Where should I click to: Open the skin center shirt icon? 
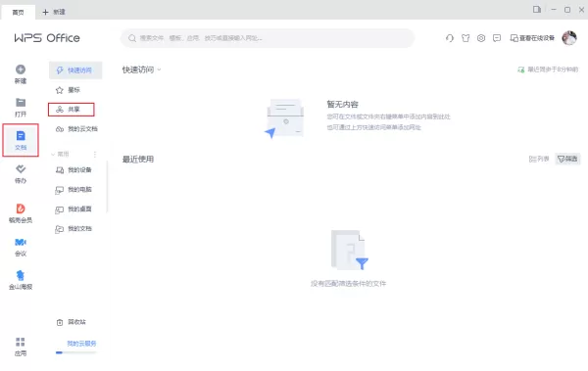coord(465,38)
